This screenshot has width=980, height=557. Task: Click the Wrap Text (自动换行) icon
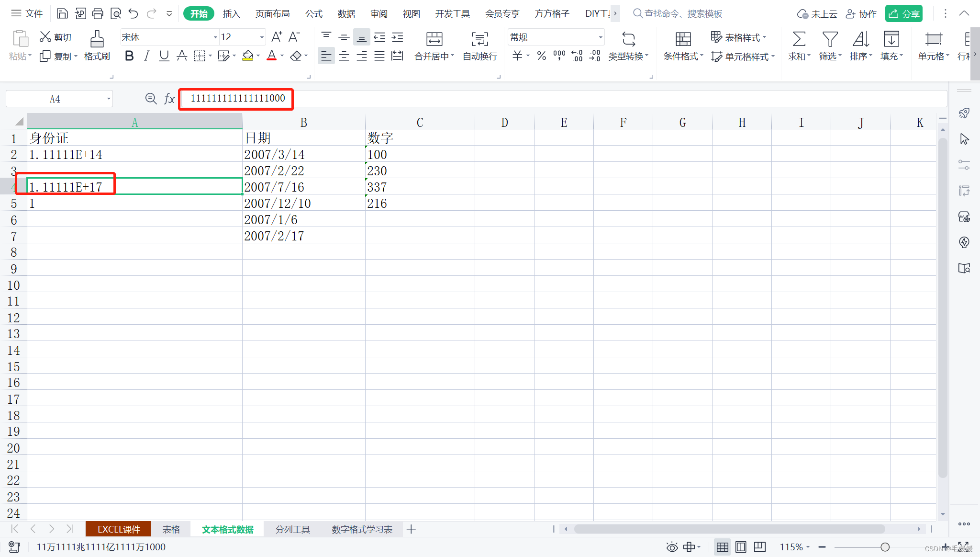479,39
